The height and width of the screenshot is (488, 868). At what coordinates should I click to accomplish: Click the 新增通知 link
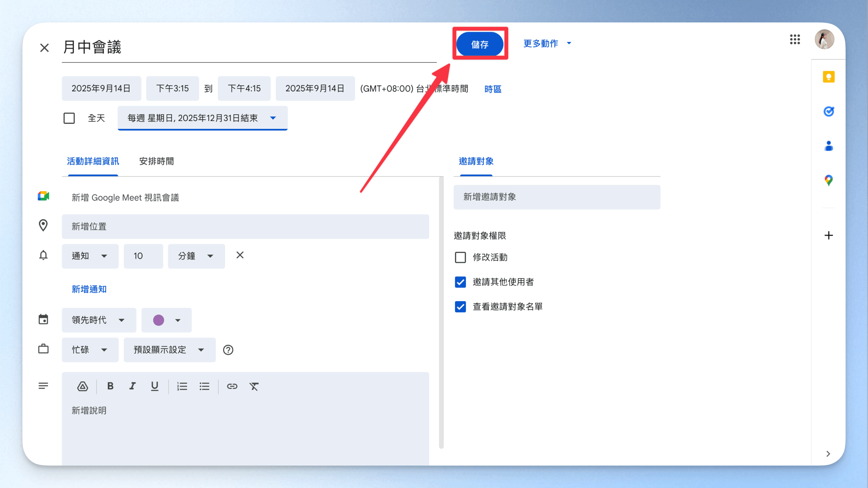(89, 289)
